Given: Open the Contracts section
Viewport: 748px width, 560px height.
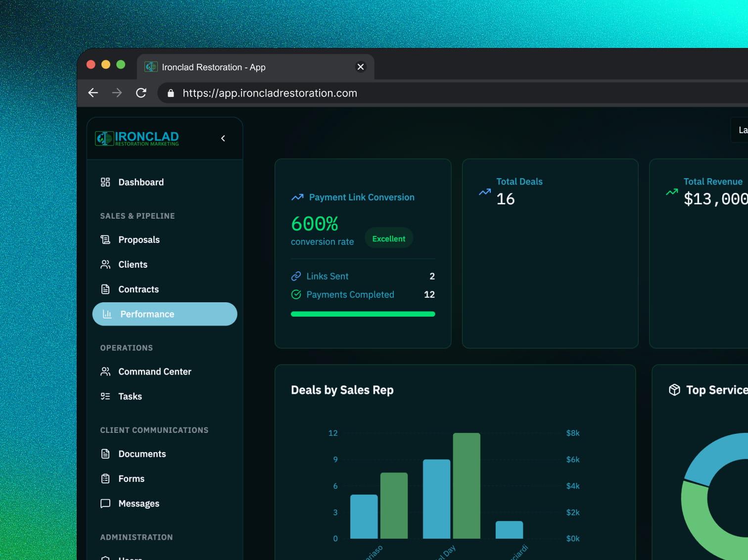Looking at the screenshot, I should tap(165, 289).
